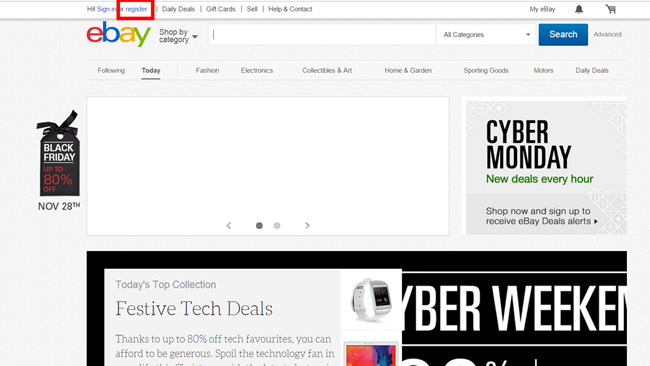650x366 pixels.
Task: Select the first carousel dot
Action: [x=259, y=225]
